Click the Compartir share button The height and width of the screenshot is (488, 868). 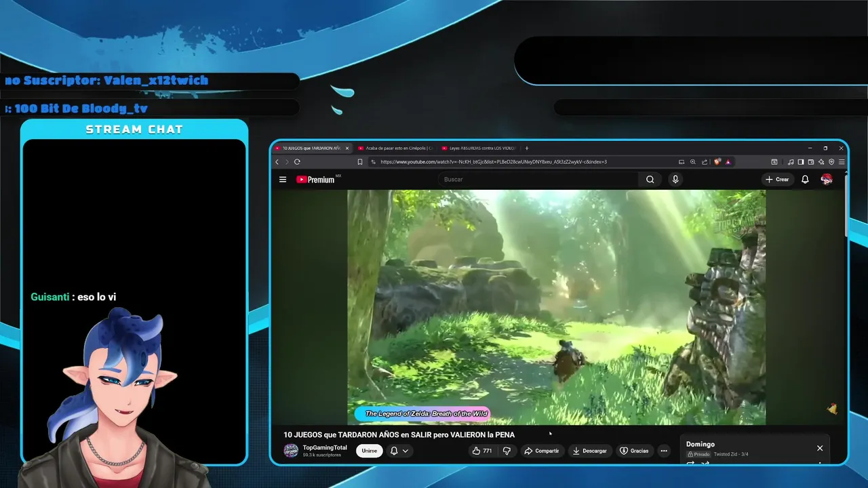click(541, 451)
